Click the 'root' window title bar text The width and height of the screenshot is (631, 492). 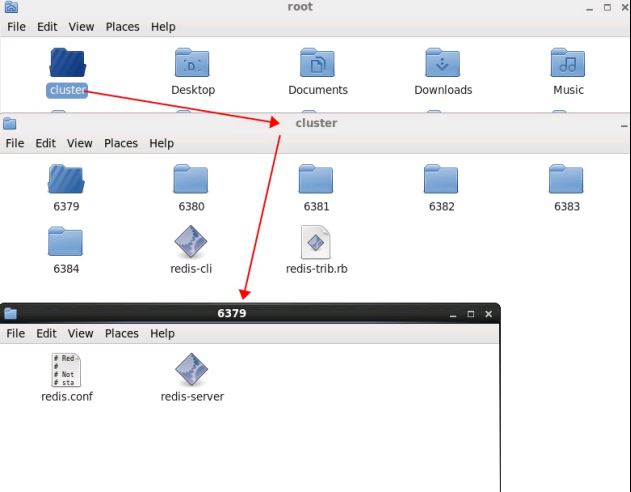[x=300, y=6]
